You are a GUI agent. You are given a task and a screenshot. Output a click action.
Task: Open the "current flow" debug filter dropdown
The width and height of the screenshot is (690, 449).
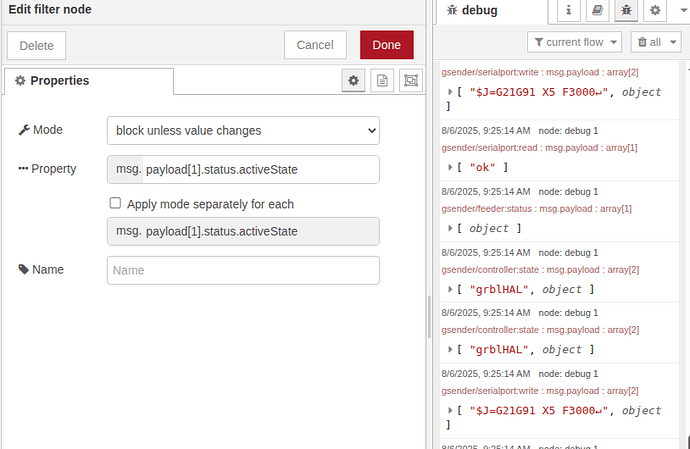click(574, 42)
